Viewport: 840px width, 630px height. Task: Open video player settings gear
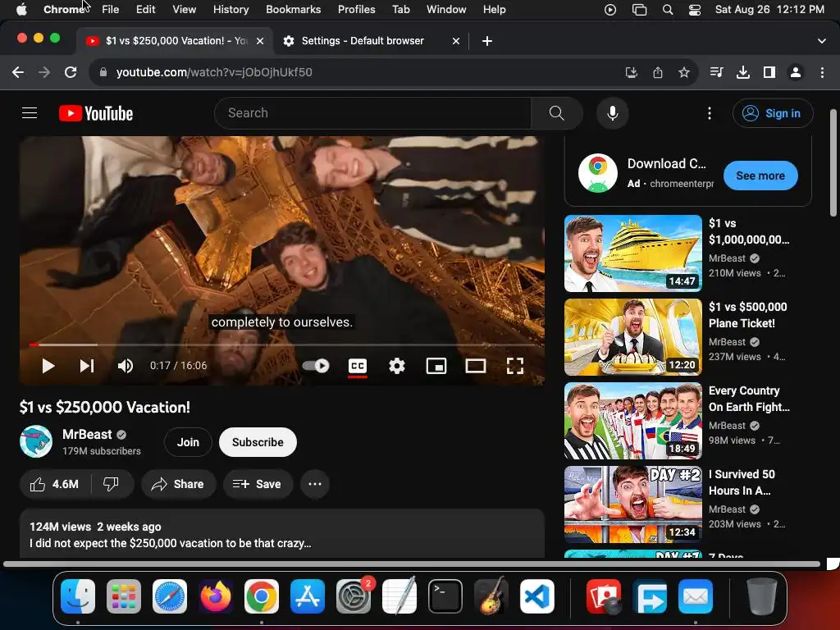click(x=397, y=366)
